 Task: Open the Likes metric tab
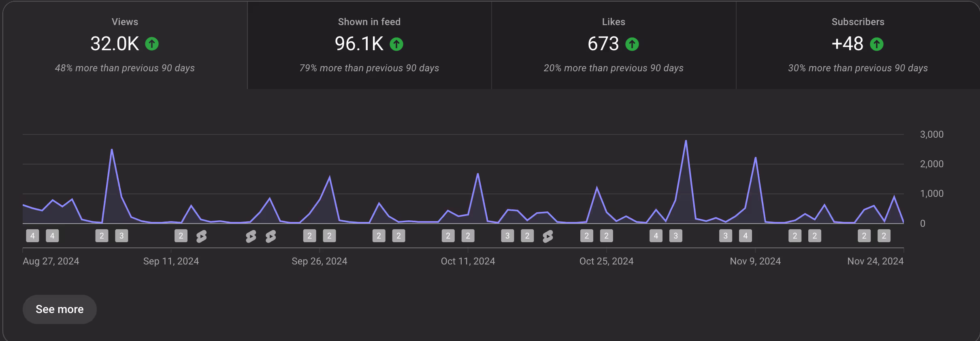(x=614, y=45)
